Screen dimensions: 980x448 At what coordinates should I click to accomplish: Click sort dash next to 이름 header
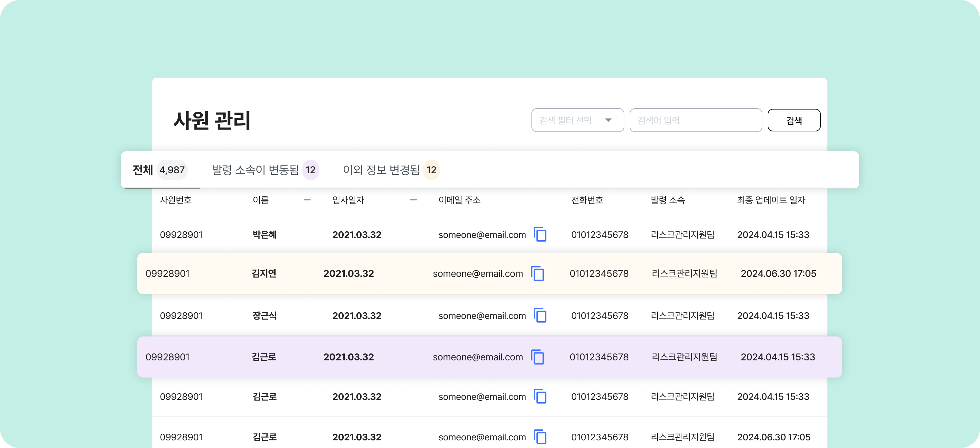(307, 200)
